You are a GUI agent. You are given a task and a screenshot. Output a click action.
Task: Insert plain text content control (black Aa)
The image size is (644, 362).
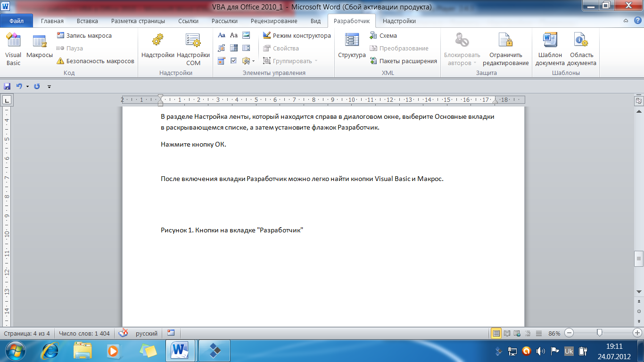234,35
